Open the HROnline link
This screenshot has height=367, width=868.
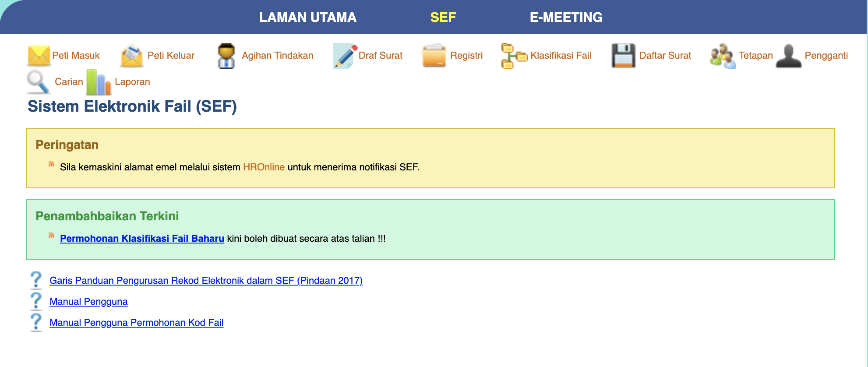tap(264, 167)
